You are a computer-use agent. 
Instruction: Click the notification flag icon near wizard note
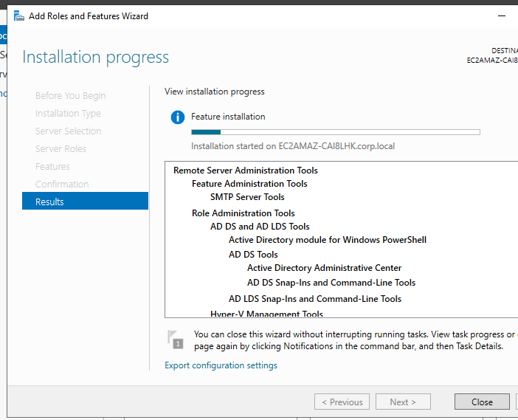(176, 340)
